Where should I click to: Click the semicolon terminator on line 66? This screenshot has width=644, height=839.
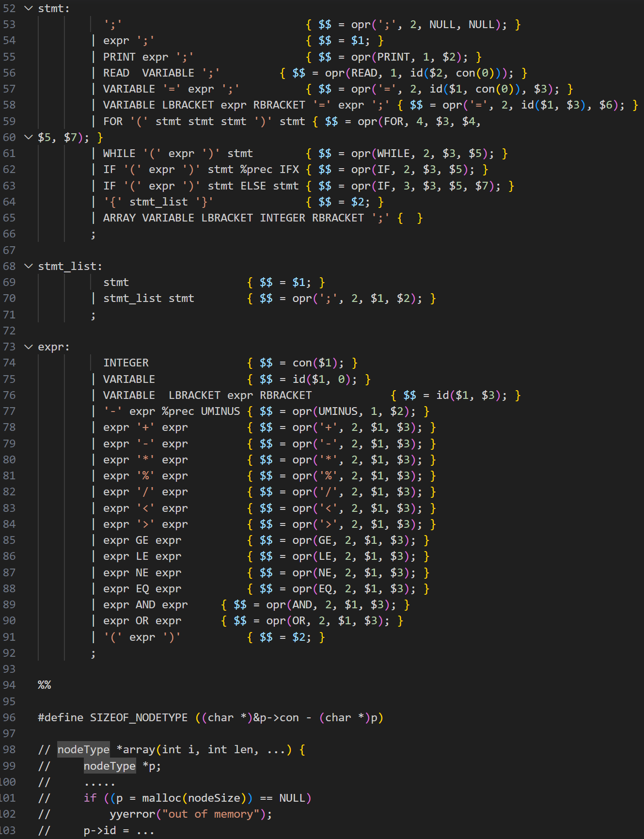click(x=93, y=235)
